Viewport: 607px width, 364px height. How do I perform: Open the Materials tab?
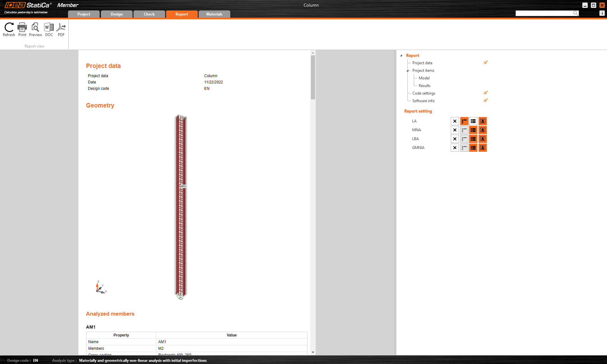click(214, 14)
